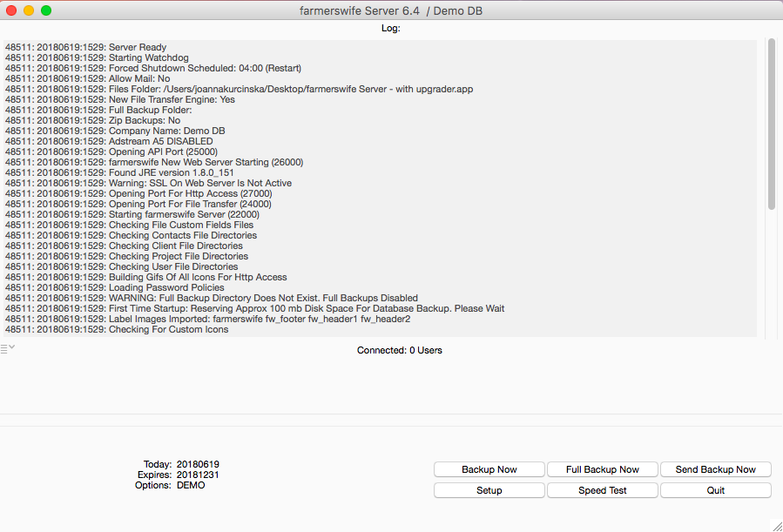This screenshot has width=783, height=532.
Task: Click the Today date value 20180619
Action: pos(198,465)
